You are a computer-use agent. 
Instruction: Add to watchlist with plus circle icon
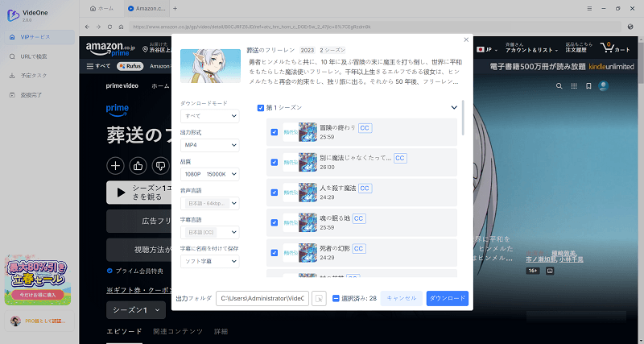tap(115, 166)
